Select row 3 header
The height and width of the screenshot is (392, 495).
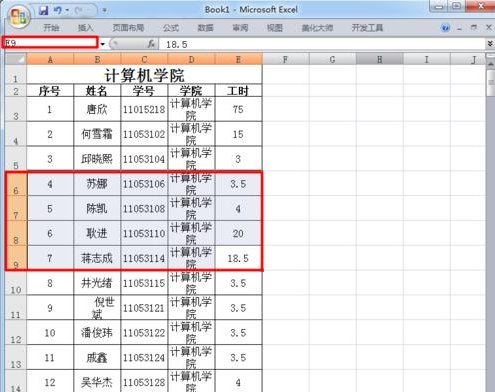click(x=16, y=109)
